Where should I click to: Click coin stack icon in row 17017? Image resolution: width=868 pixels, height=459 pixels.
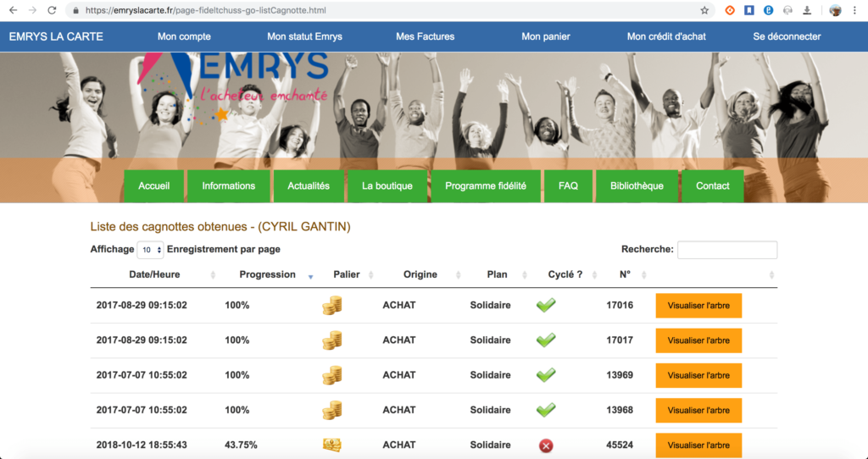(332, 340)
